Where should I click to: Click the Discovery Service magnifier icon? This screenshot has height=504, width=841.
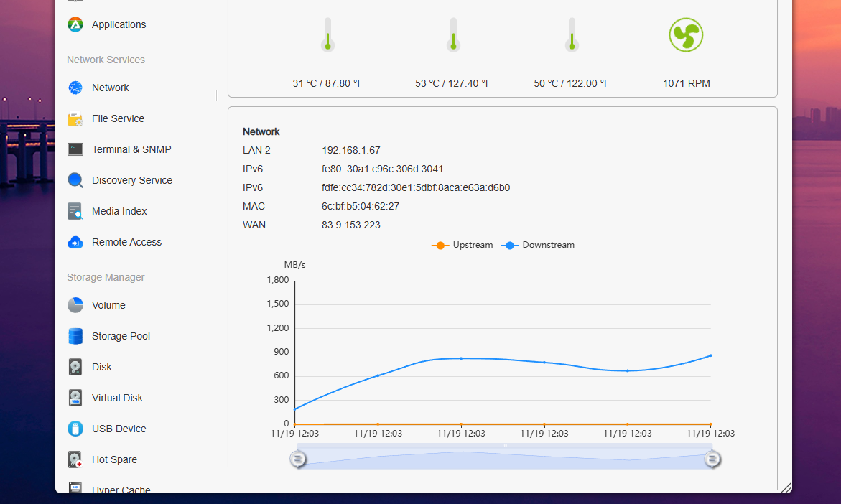click(75, 180)
